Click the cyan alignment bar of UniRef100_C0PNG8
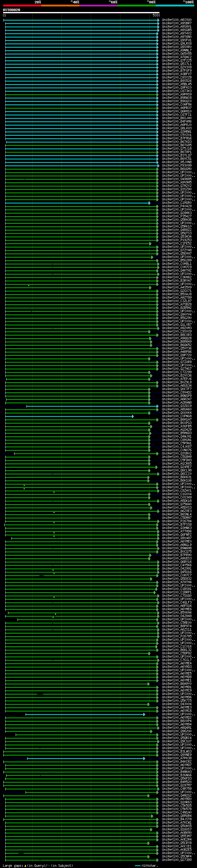The width and height of the screenshot is (197, 868). (69, 416)
